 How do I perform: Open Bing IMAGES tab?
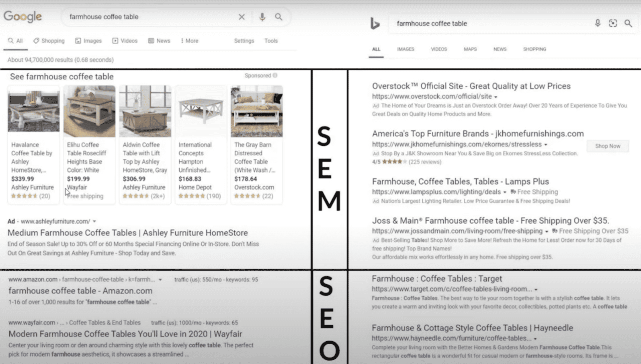(x=406, y=49)
